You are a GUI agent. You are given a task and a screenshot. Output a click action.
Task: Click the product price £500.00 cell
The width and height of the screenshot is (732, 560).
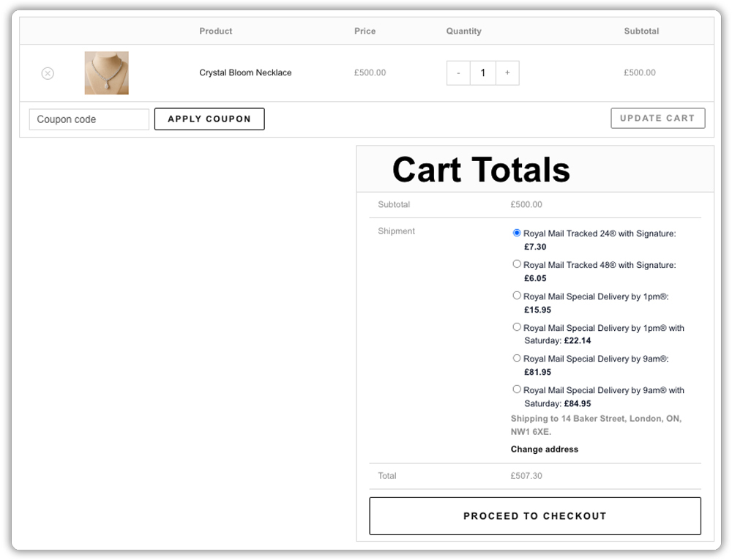click(x=370, y=72)
